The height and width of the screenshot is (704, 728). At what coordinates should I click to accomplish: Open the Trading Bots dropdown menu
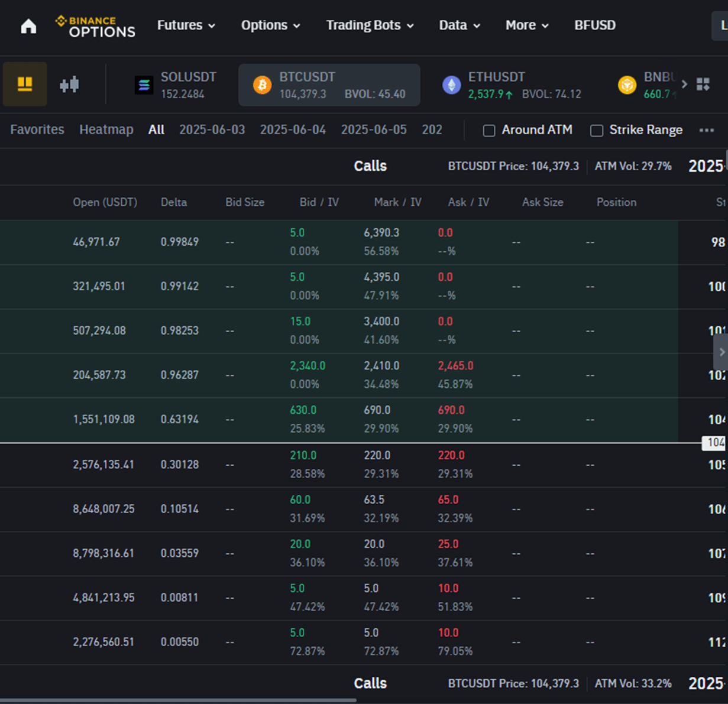click(370, 25)
